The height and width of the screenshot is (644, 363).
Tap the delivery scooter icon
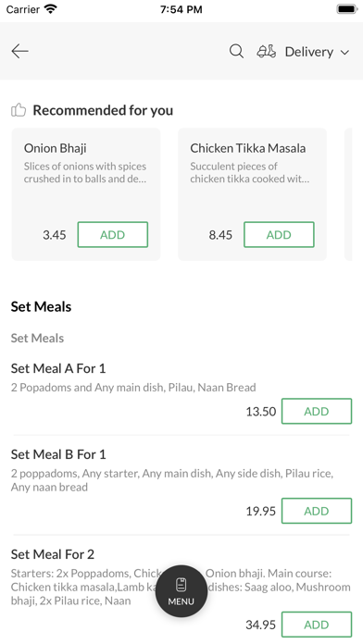coord(267,51)
